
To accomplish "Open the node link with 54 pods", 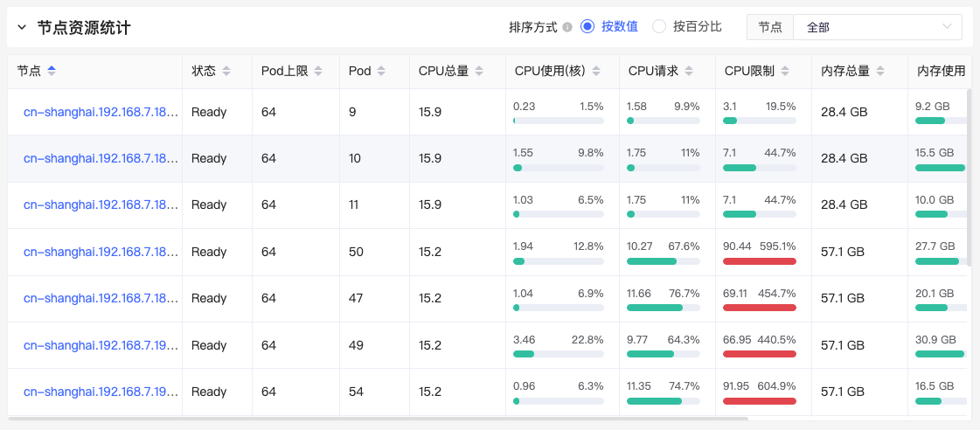I will (101, 392).
